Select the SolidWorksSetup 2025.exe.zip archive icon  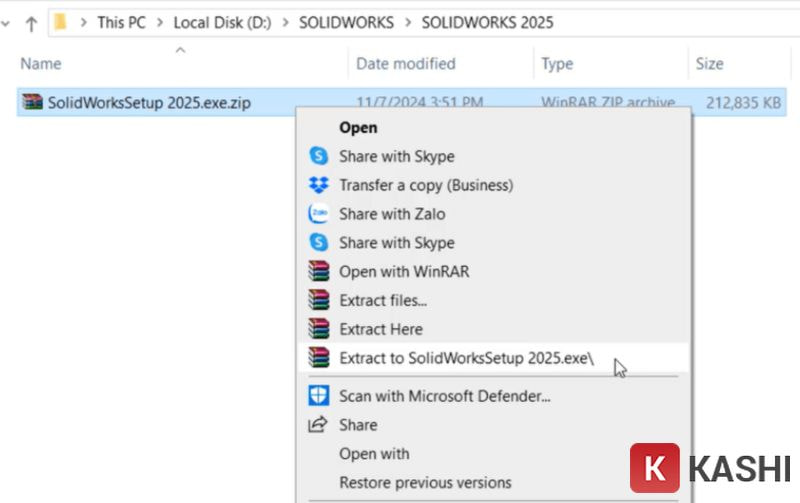pyautogui.click(x=32, y=102)
